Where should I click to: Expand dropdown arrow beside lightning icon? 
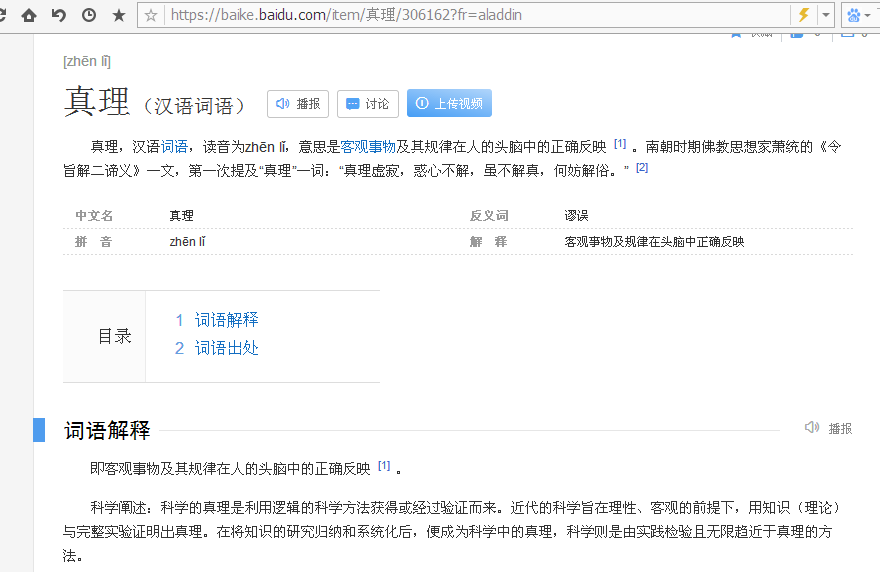[x=826, y=15]
